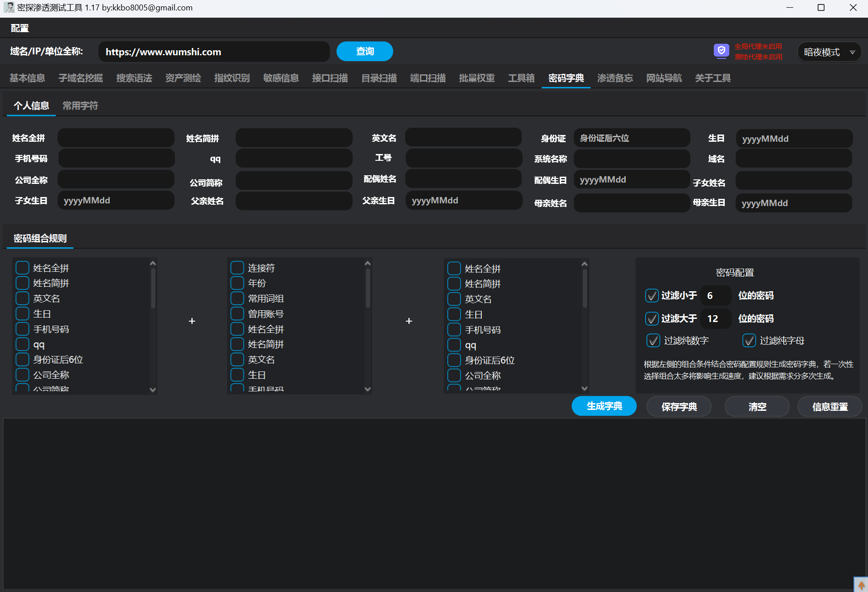Image resolution: width=868 pixels, height=592 pixels.
Task: Click the middle rule list scrollbar thumb
Action: click(x=368, y=288)
